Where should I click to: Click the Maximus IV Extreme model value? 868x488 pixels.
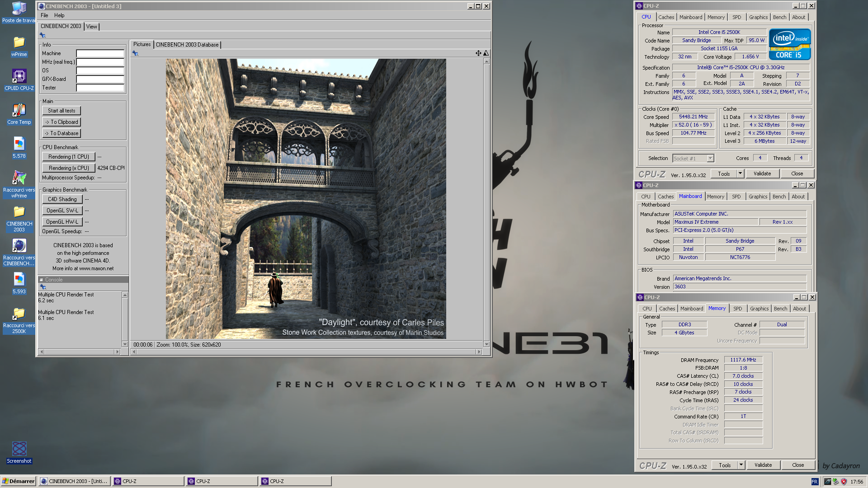pos(715,222)
